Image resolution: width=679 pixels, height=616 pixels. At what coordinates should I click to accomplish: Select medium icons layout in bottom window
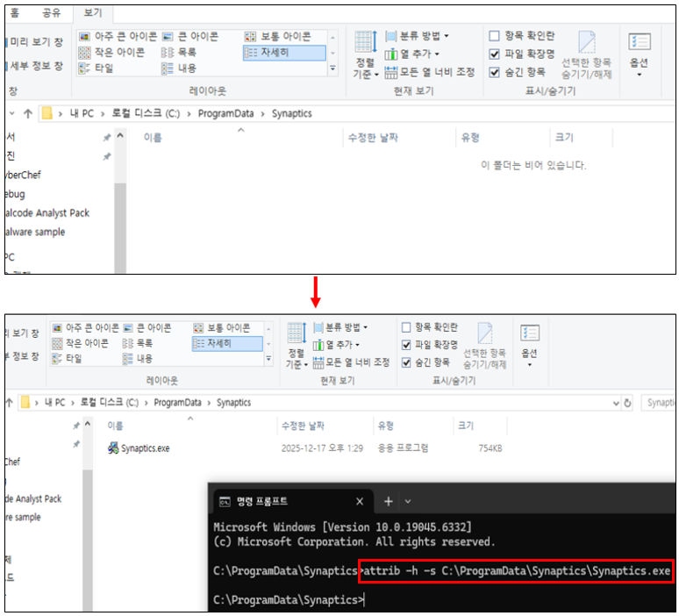tap(221, 328)
